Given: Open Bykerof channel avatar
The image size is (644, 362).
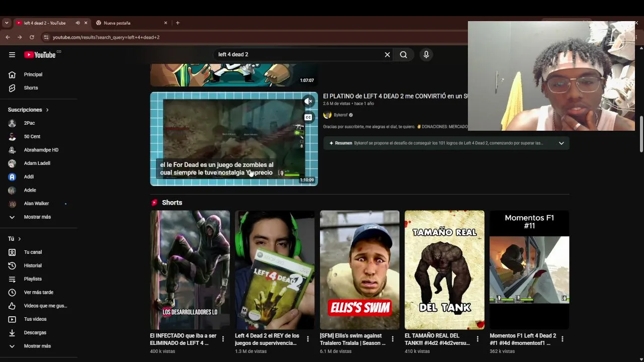Looking at the screenshot, I should point(327,115).
